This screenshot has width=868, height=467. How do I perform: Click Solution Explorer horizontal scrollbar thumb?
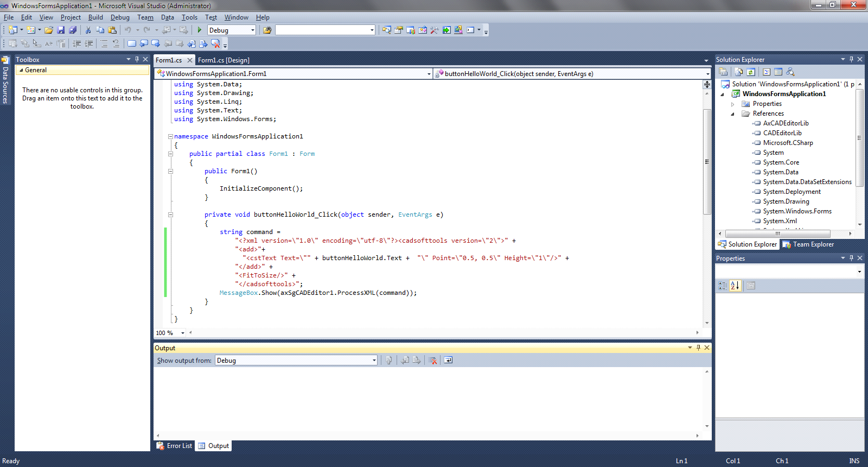[778, 233]
